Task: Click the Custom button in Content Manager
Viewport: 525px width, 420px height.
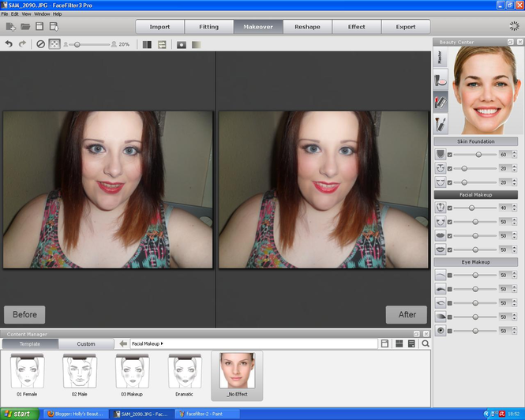Action: [x=86, y=344]
